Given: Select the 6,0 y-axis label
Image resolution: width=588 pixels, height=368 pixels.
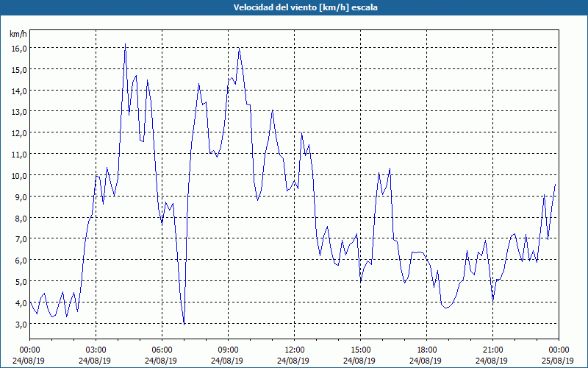Looking at the screenshot, I should click(21, 261).
